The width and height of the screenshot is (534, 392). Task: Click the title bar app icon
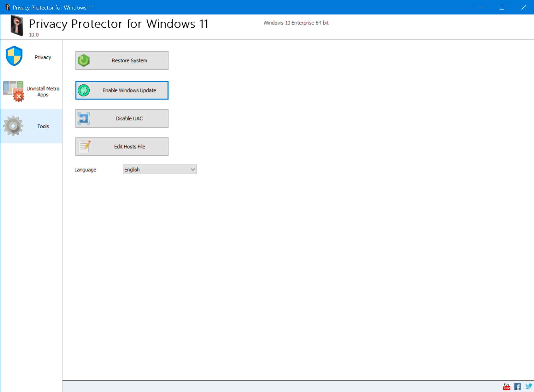(x=7, y=7)
